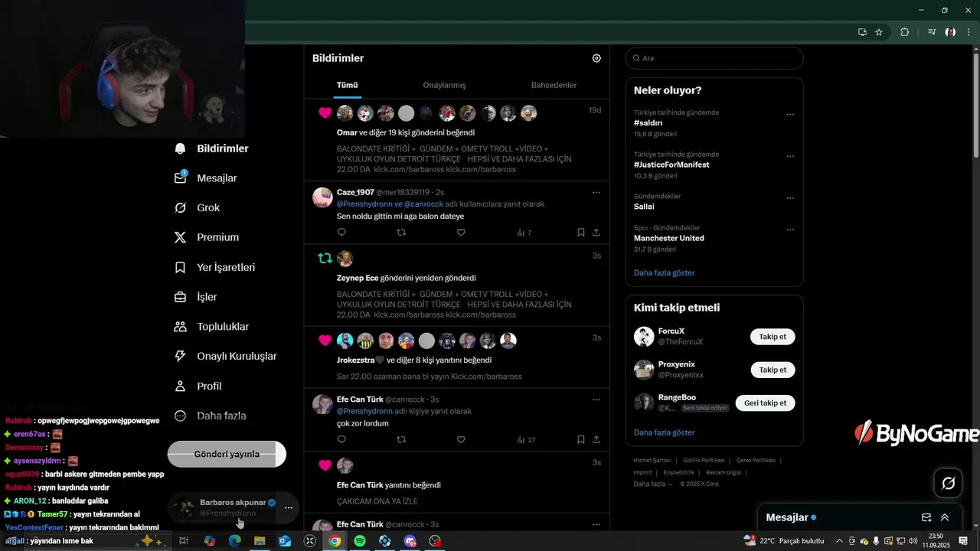Switch to Tümü tab
The width and height of the screenshot is (980, 551).
coord(347,85)
